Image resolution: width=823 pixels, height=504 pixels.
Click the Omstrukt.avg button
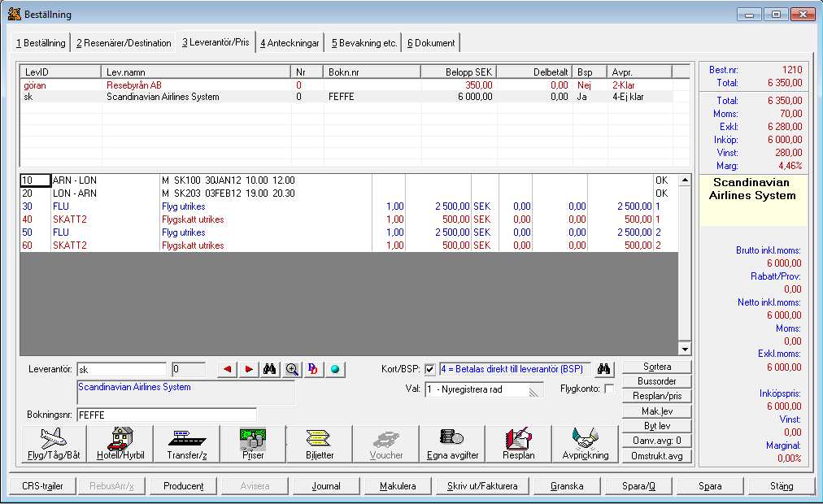click(656, 456)
